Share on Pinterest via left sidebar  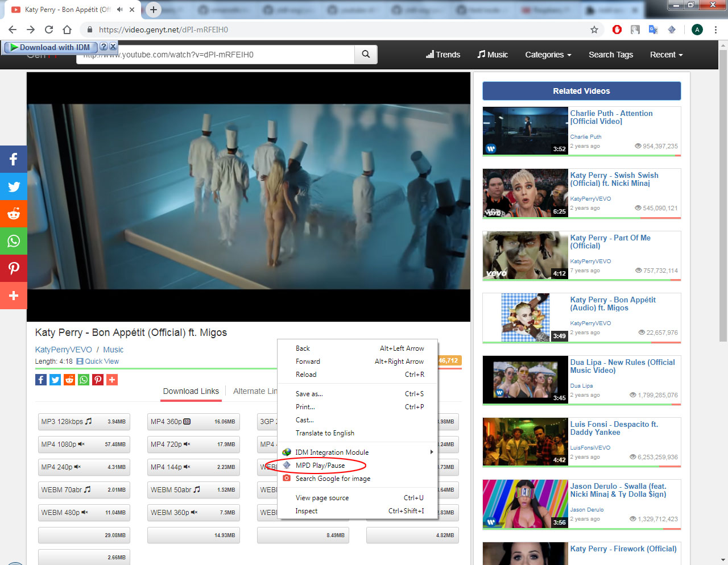pos(14,268)
